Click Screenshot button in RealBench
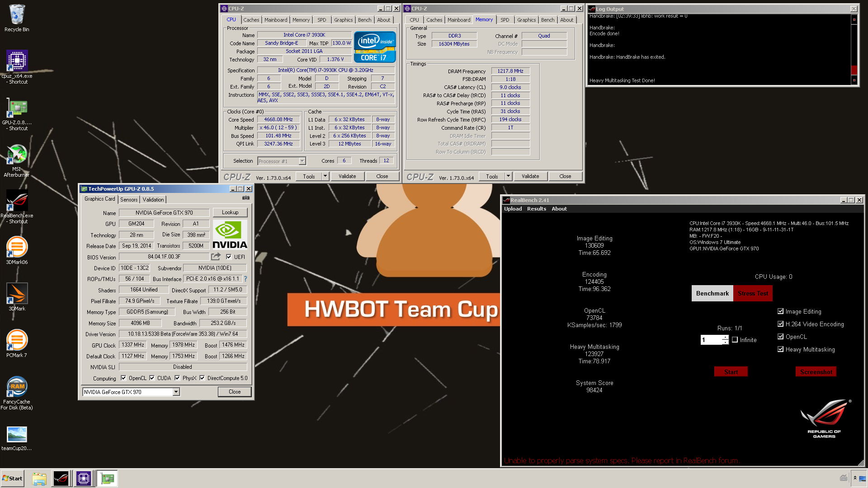This screenshot has width=868, height=488. pyautogui.click(x=816, y=372)
